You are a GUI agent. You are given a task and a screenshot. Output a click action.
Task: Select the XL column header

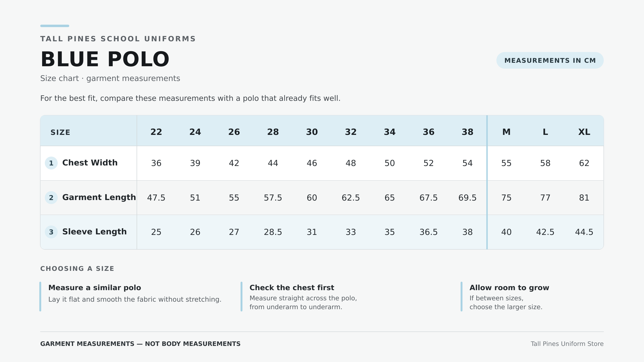click(584, 132)
